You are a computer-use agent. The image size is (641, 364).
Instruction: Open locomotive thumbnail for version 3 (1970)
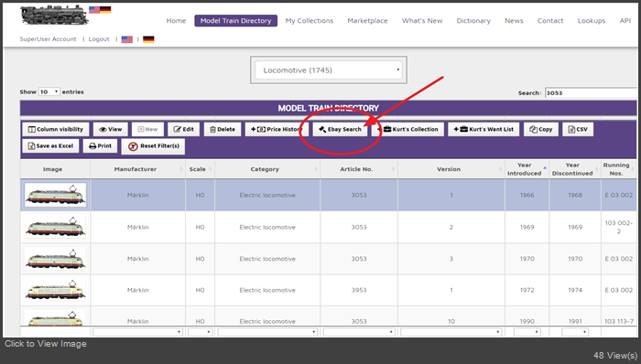tap(55, 259)
